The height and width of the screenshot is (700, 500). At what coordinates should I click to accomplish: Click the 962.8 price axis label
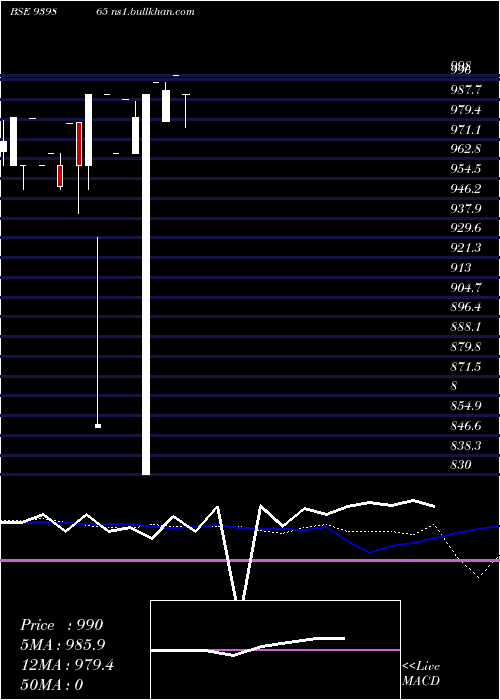pyautogui.click(x=466, y=149)
